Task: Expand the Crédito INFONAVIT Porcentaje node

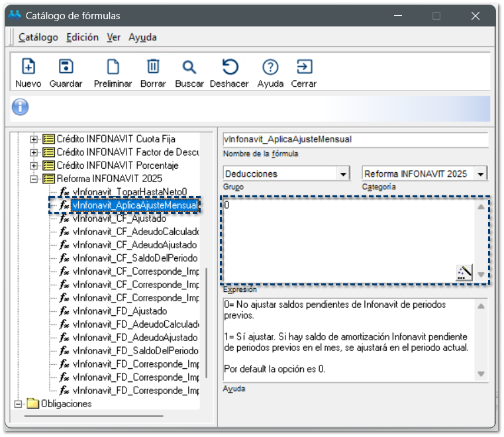Action: (34, 166)
